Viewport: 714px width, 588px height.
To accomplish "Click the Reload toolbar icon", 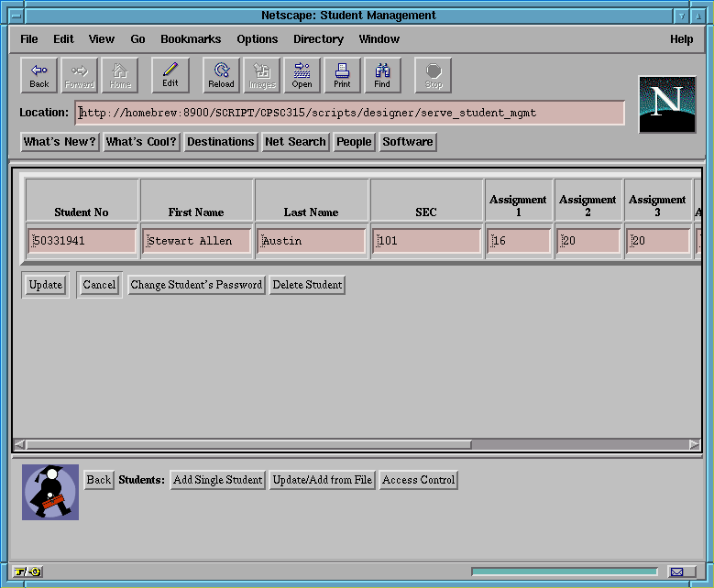I will (221, 75).
